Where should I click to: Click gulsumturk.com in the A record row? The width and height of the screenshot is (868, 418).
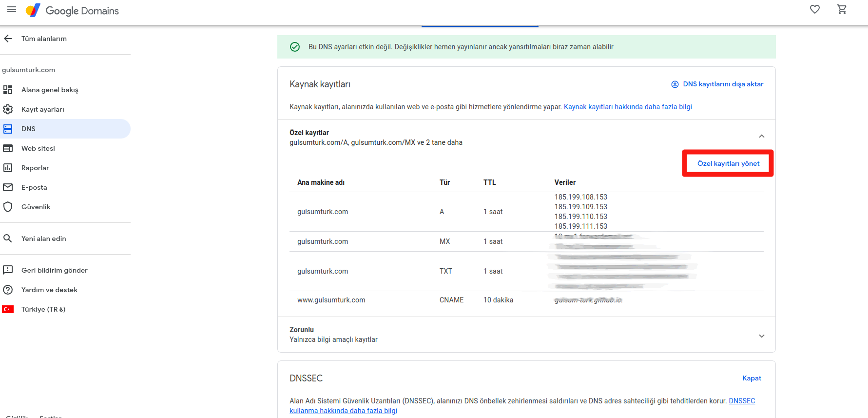[x=323, y=212]
